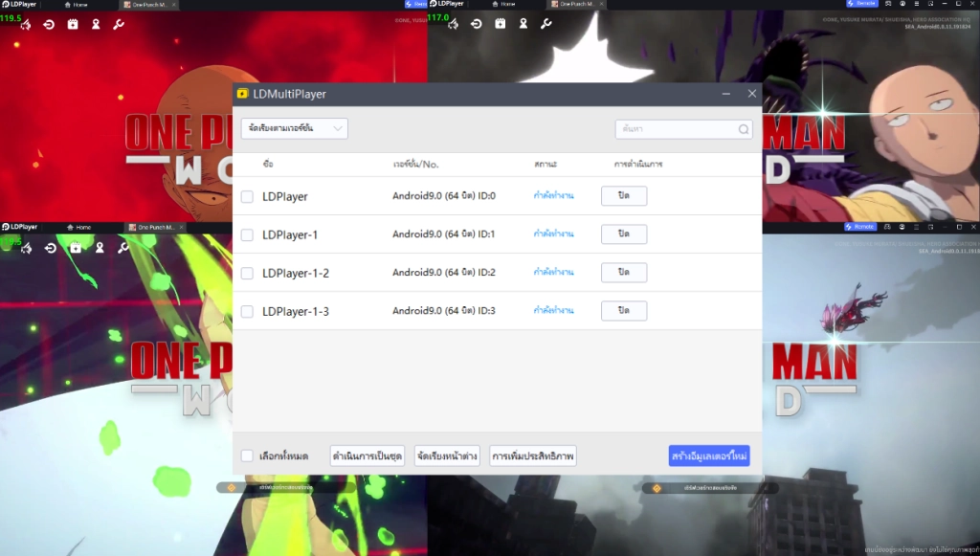Click the user profile icon in top-left game window
The image size is (980, 556).
(96, 24)
